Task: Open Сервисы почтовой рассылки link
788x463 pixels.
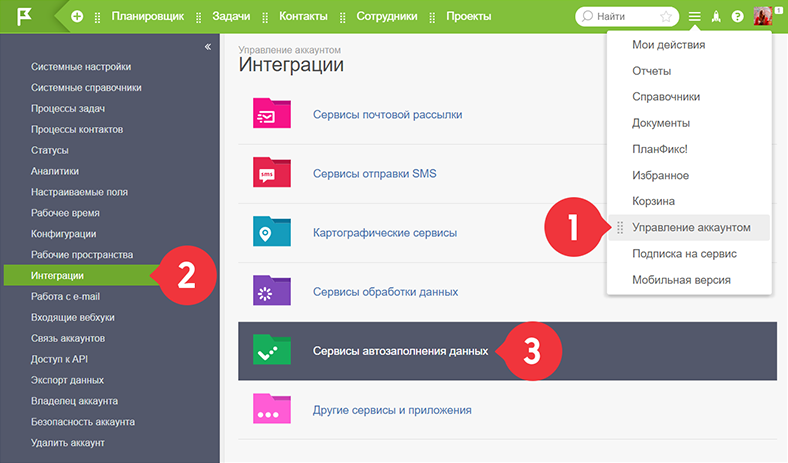Action: pyautogui.click(x=387, y=115)
